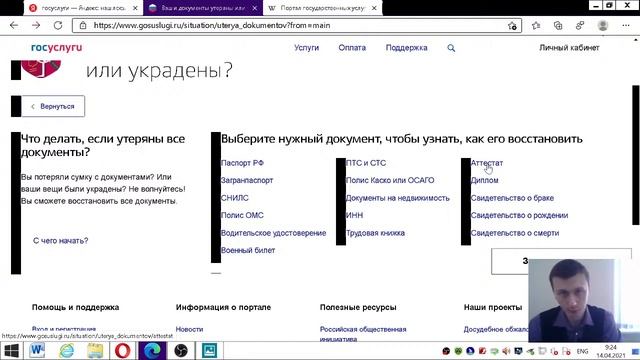Open the ПТС и СТС link
Screen dimensions: 640x360
pyautogui.click(x=366, y=163)
